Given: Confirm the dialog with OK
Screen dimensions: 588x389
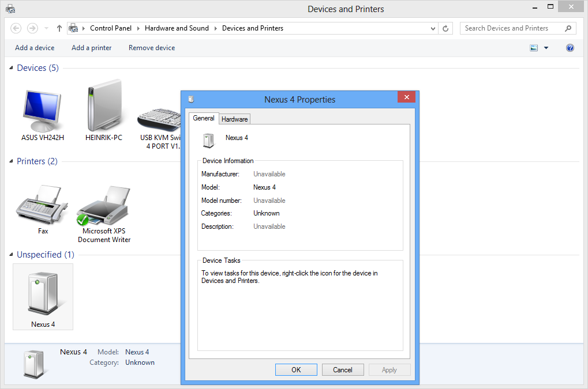Looking at the screenshot, I should [x=296, y=370].
